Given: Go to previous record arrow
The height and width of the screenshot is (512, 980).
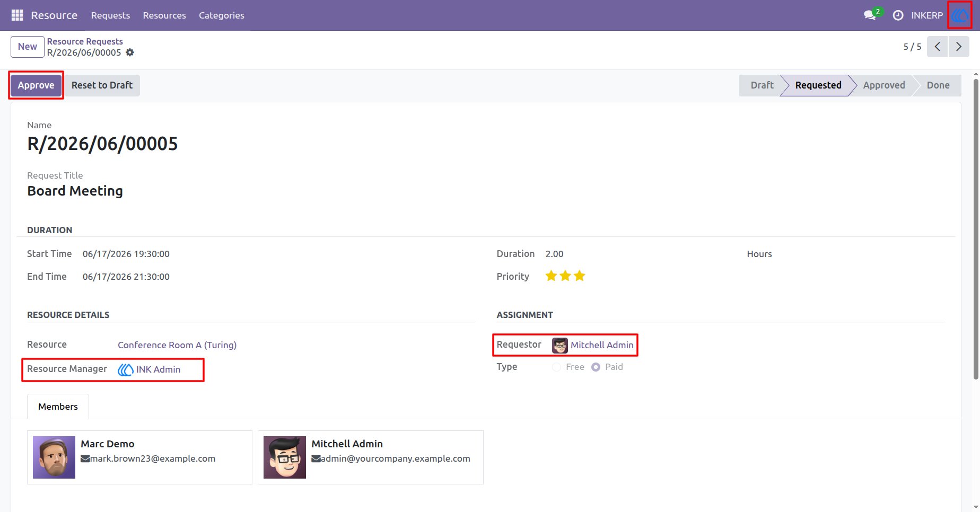Looking at the screenshot, I should pos(938,47).
